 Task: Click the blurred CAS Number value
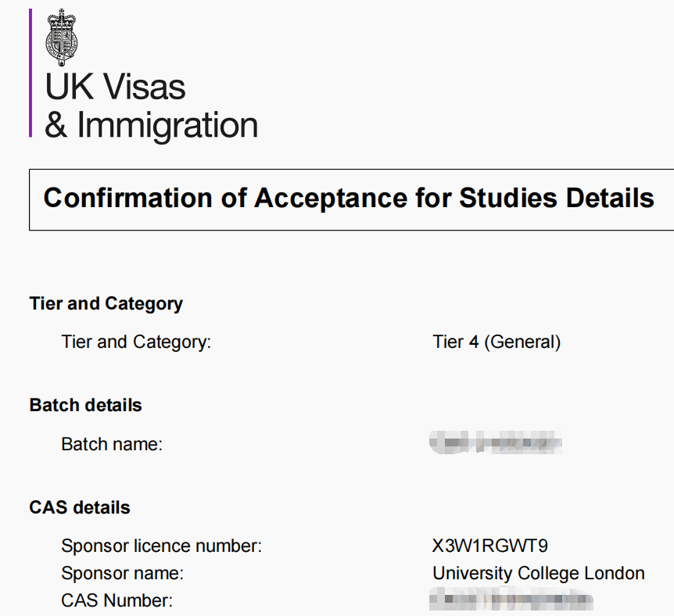[511, 600]
